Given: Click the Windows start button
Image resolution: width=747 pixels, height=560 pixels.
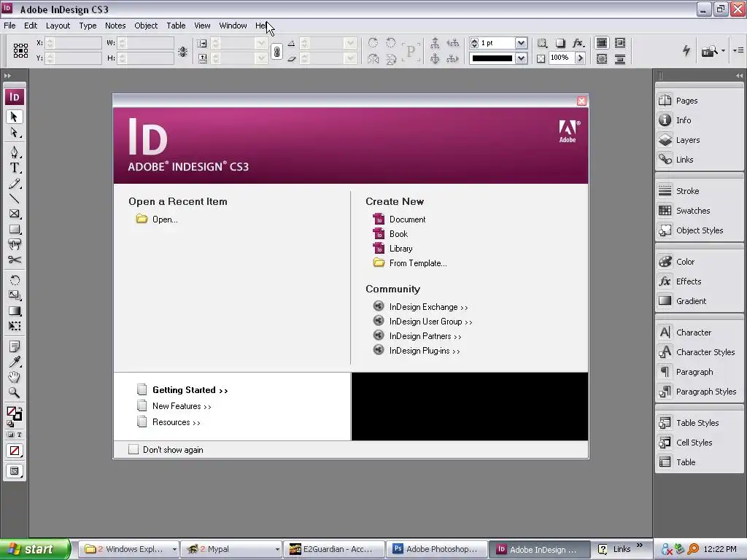Looking at the screenshot, I should click(x=34, y=549).
